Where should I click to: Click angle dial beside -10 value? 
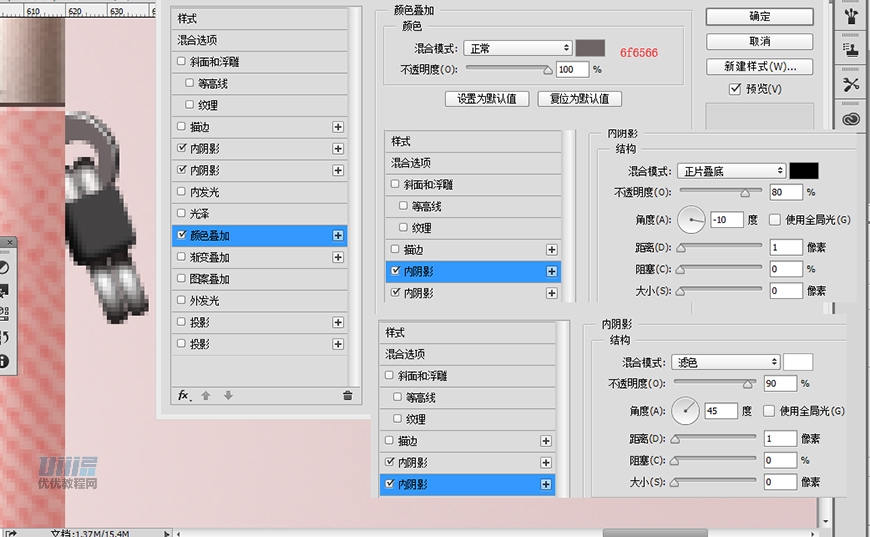click(x=691, y=220)
